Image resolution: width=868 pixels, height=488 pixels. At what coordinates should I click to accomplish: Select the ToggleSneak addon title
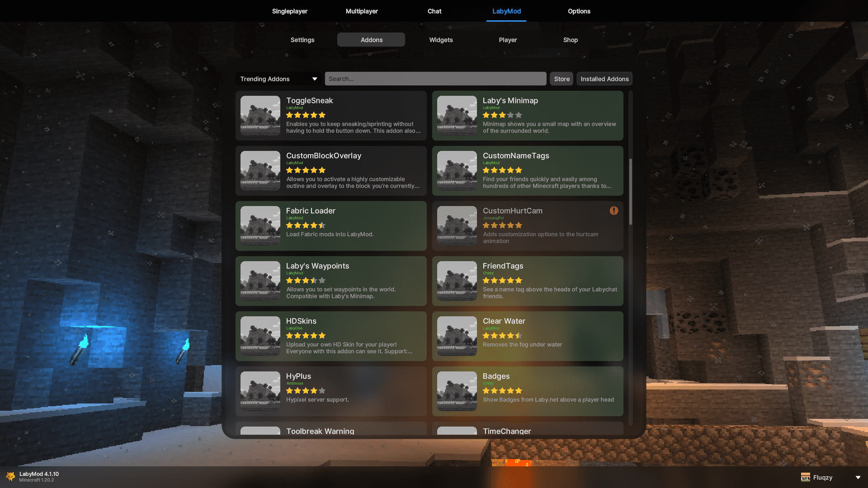point(309,100)
